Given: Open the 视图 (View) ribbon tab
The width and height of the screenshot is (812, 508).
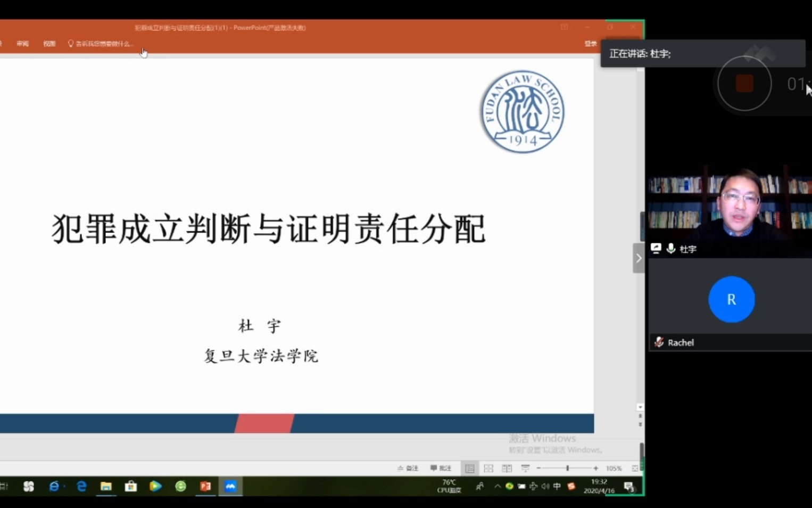Looking at the screenshot, I should coord(49,44).
